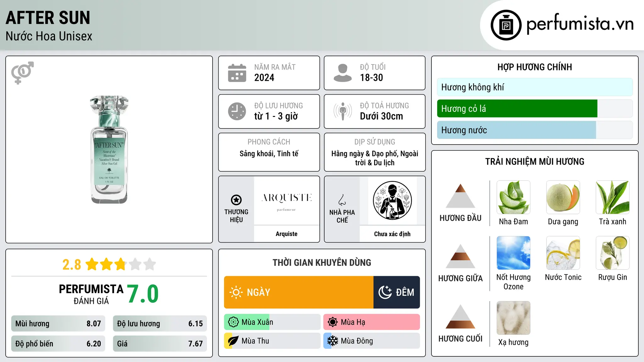The height and width of the screenshot is (362, 644).
Task: Click the last grey rating star
Action: pyautogui.click(x=150, y=264)
